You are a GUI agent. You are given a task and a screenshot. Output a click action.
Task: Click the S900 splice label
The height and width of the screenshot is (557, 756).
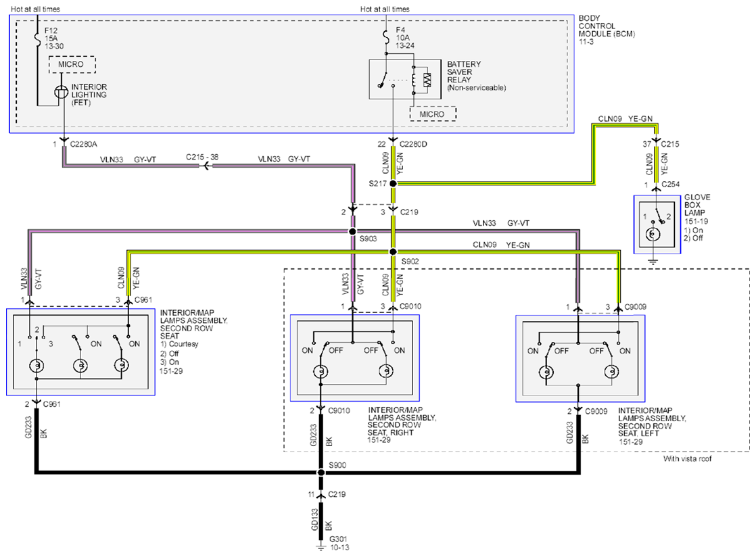coord(337,465)
